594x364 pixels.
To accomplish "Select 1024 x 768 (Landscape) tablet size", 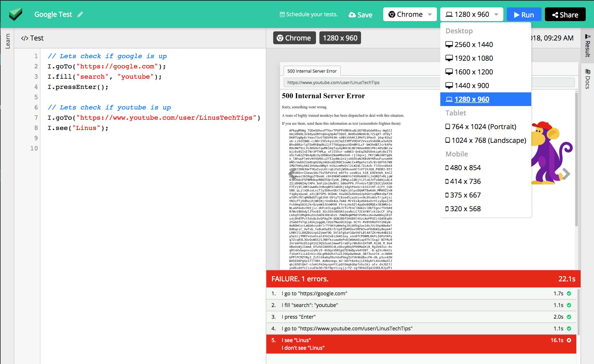I will coord(486,140).
